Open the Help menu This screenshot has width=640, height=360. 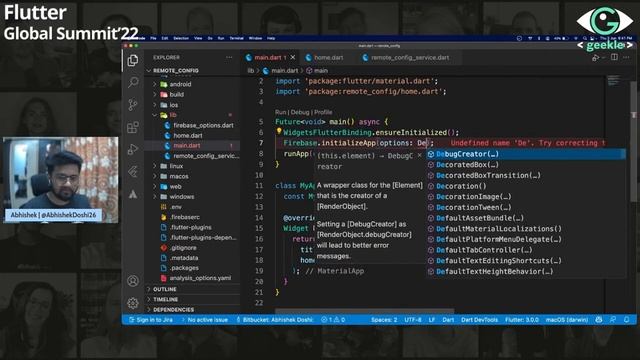pos(271,38)
